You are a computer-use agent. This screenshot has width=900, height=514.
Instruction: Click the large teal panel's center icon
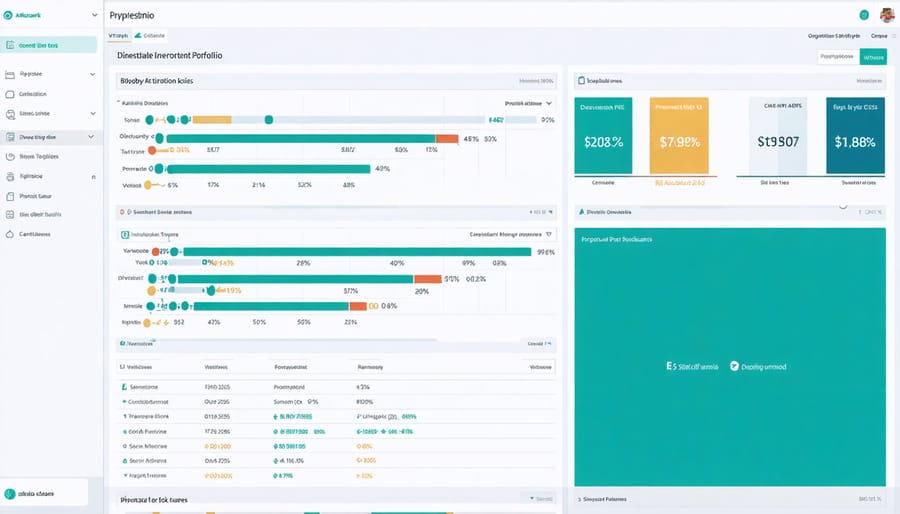pyautogui.click(x=733, y=367)
